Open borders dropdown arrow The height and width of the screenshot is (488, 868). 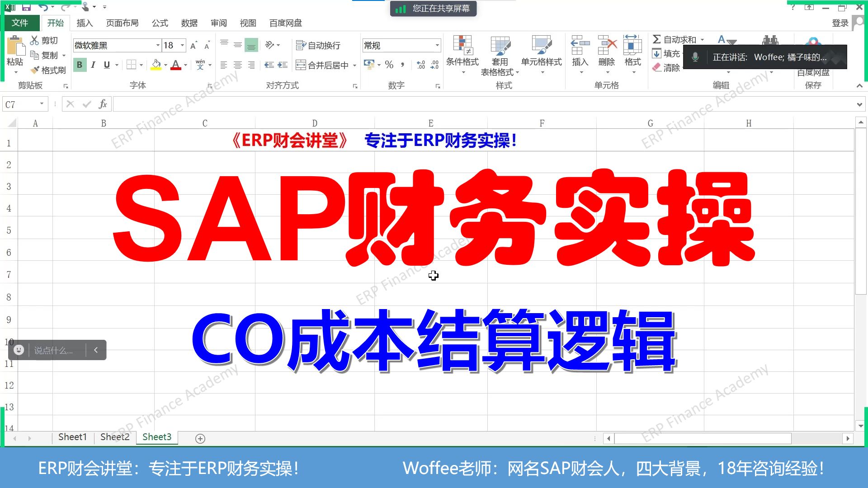coord(141,65)
